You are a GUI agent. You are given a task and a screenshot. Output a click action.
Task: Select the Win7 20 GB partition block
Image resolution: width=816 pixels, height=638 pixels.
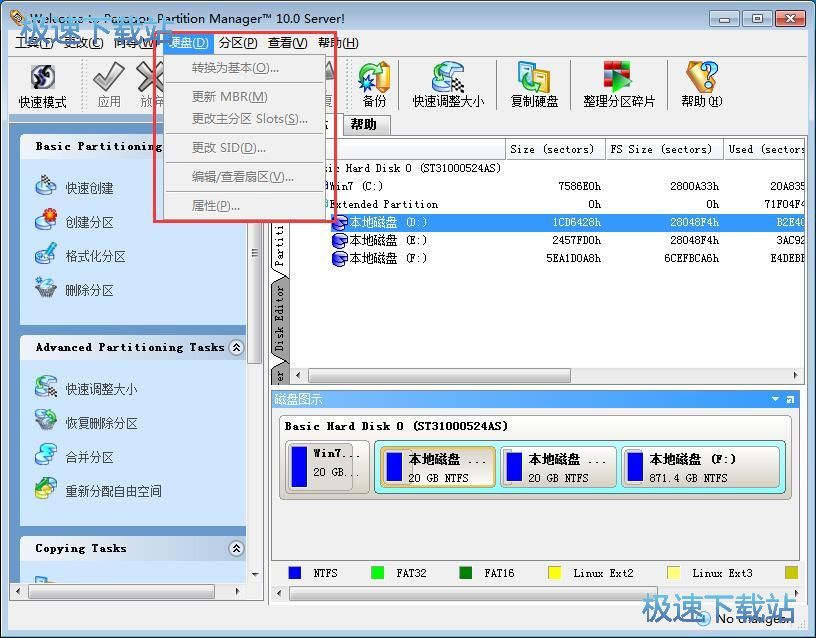(327, 466)
